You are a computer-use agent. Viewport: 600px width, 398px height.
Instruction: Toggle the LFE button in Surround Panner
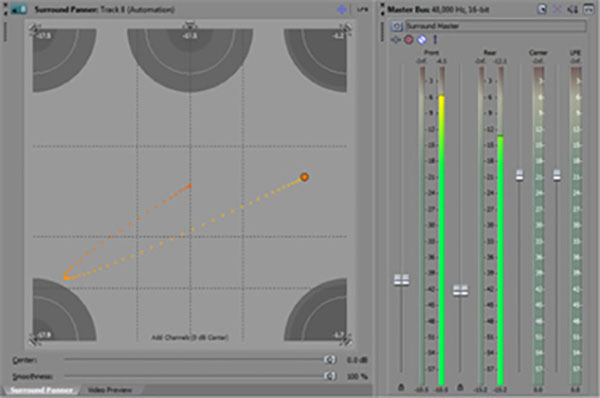[x=362, y=10]
